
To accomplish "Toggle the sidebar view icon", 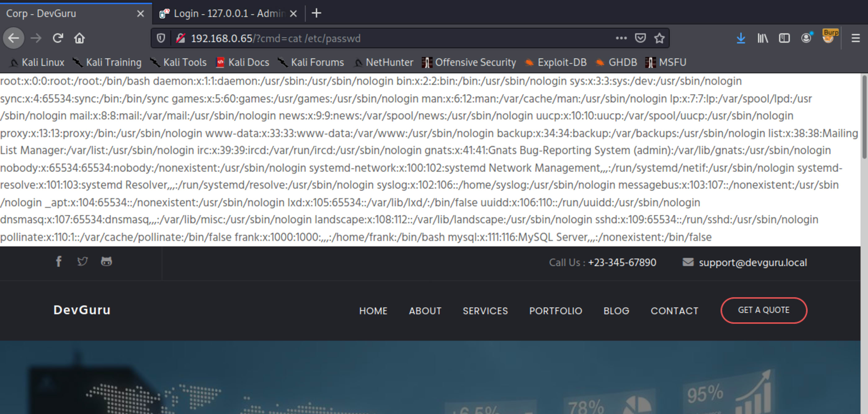I will coord(785,38).
